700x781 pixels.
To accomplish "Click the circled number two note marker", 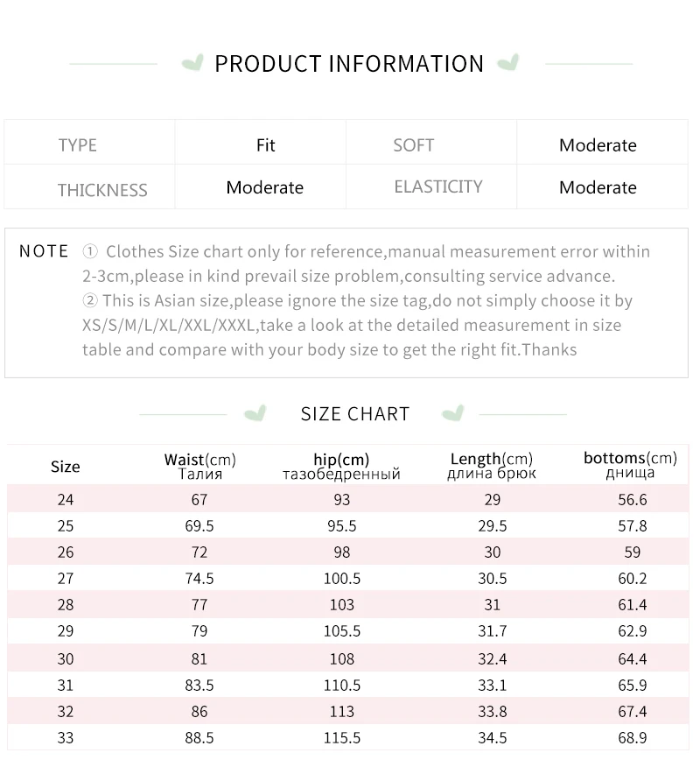I will (90, 300).
